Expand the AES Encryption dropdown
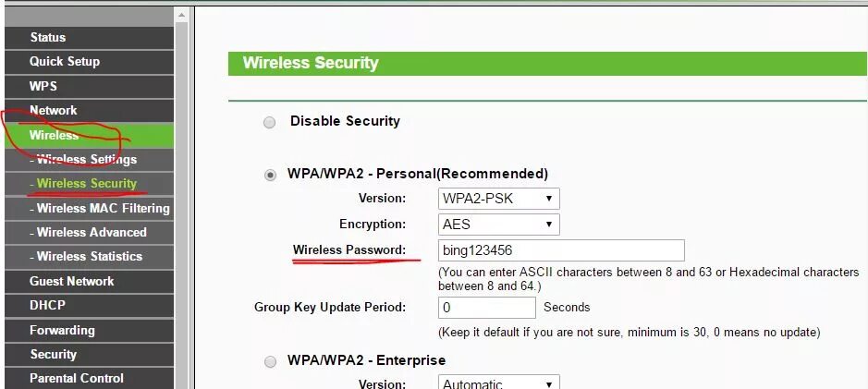Image resolution: width=868 pixels, height=389 pixels. (x=499, y=225)
